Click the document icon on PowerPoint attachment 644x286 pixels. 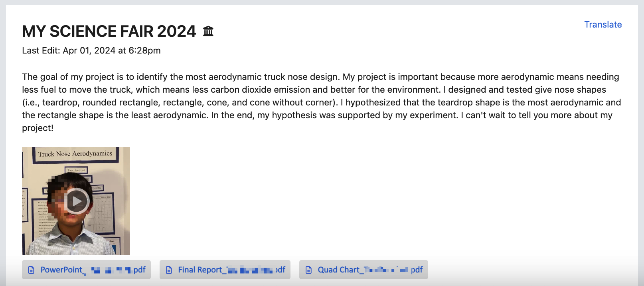(x=31, y=270)
